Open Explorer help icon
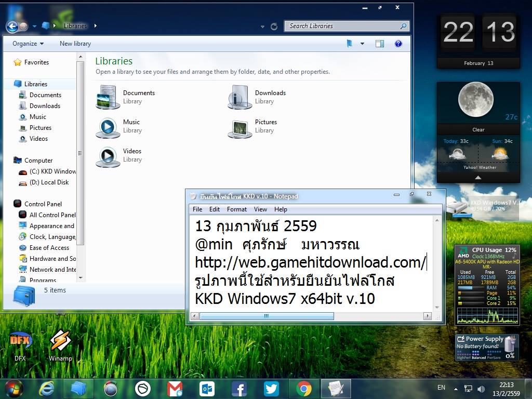This screenshot has height=399, width=532. click(398, 44)
